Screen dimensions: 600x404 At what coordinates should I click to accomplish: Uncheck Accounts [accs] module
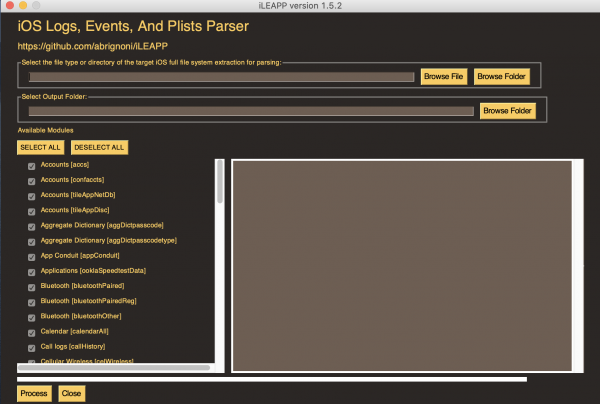tap(31, 166)
